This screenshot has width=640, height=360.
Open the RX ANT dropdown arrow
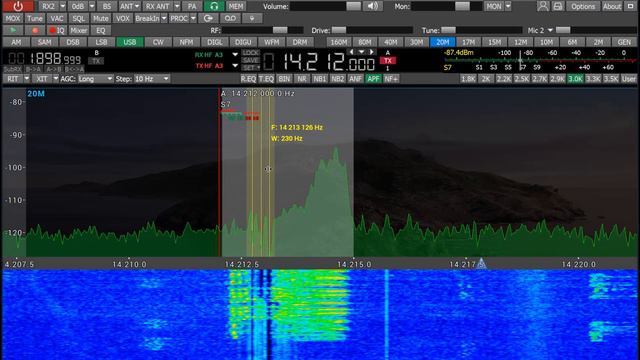click(x=177, y=6)
